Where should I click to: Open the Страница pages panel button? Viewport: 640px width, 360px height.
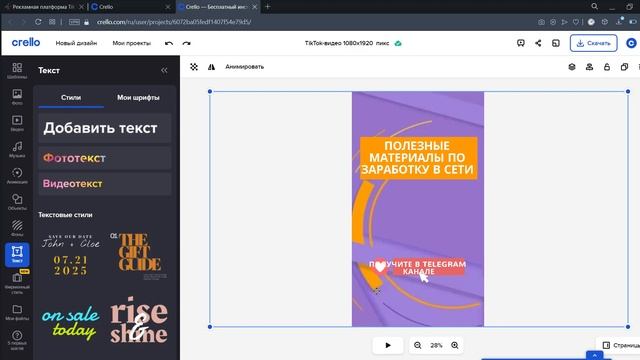[620, 345]
